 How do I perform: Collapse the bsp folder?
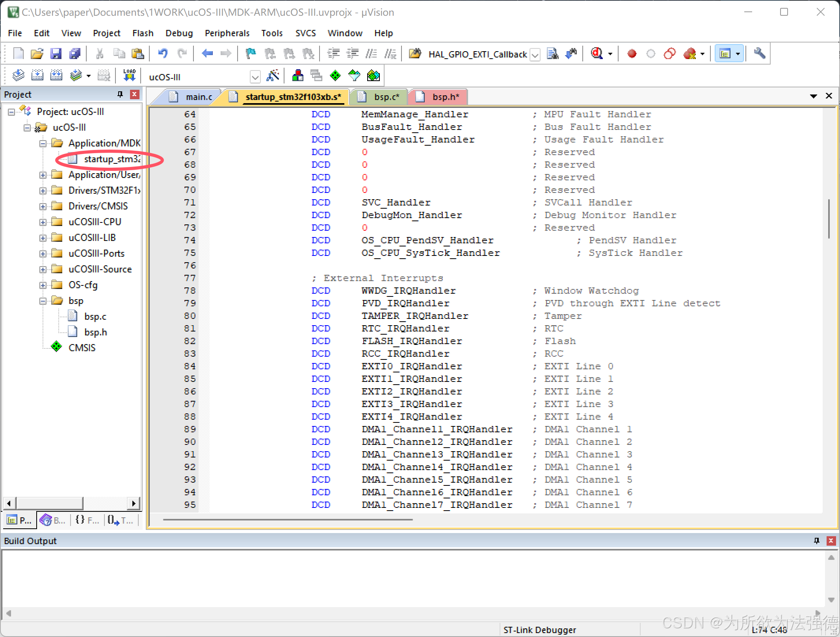click(43, 300)
